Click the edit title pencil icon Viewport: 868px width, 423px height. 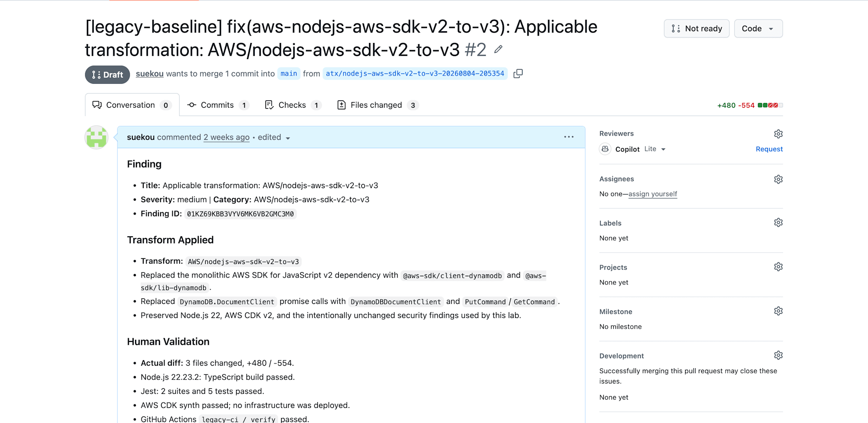click(x=498, y=50)
